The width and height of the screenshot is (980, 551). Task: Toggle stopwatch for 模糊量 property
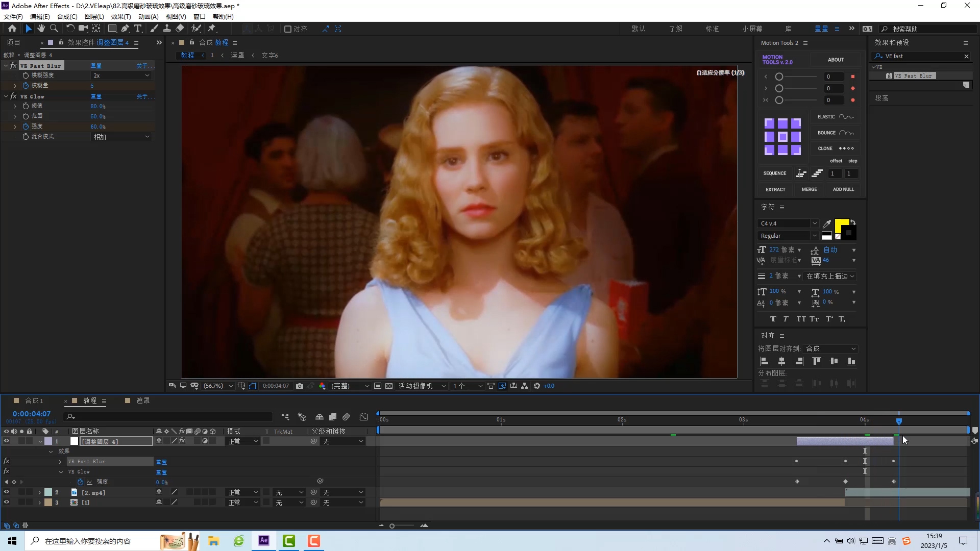(x=26, y=86)
